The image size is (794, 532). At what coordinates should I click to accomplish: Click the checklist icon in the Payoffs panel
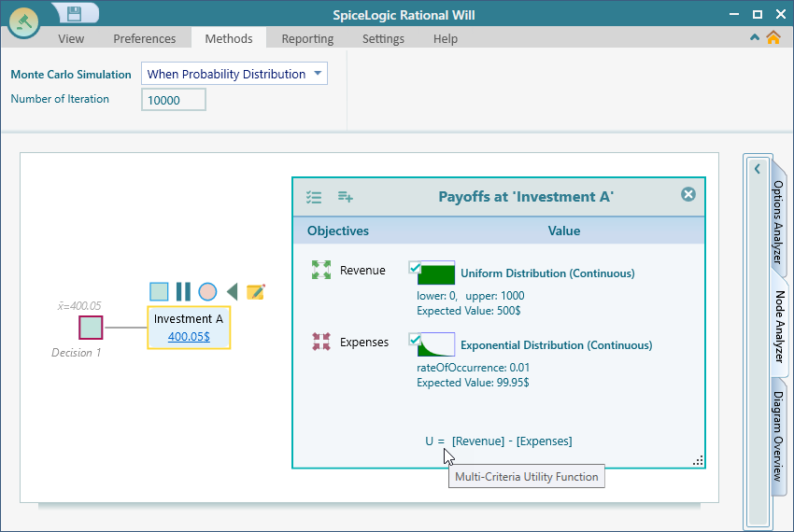pos(314,196)
